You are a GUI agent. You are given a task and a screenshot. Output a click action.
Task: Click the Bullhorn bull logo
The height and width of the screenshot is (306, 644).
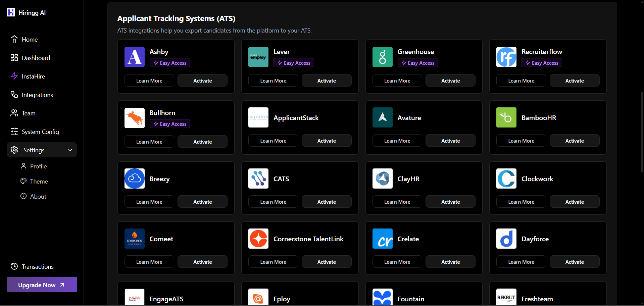(x=134, y=118)
